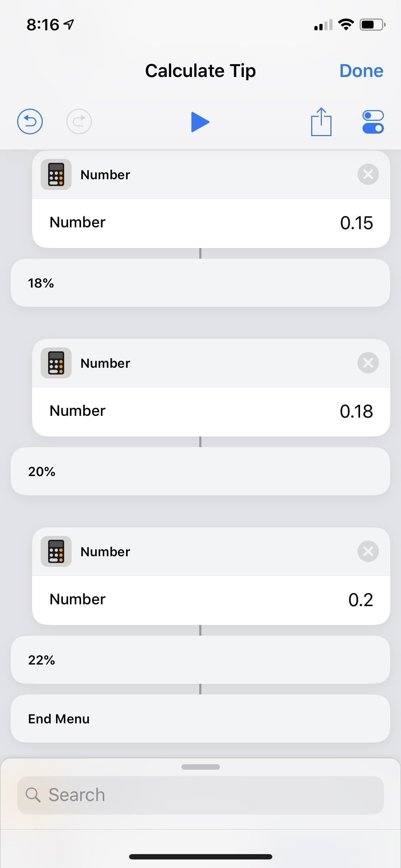Edit the 0.18 number value
Viewport: 401px width, 868px height.
pyautogui.click(x=356, y=412)
